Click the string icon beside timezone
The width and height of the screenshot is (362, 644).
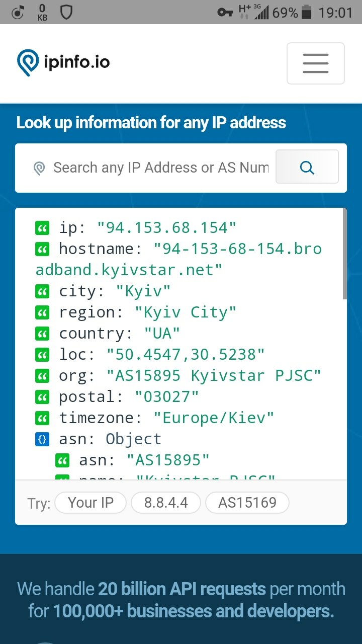[43, 419]
